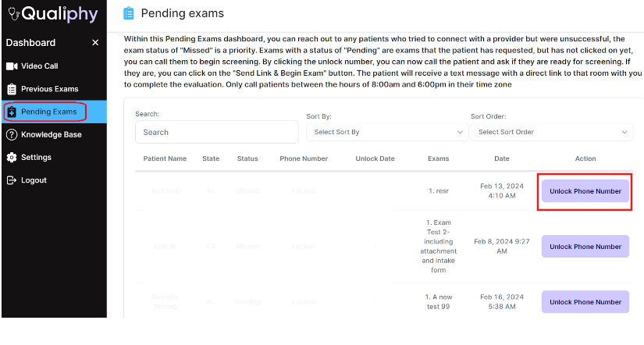This screenshot has width=644, height=345.
Task: Open the Sort By dropdown
Action: click(387, 132)
